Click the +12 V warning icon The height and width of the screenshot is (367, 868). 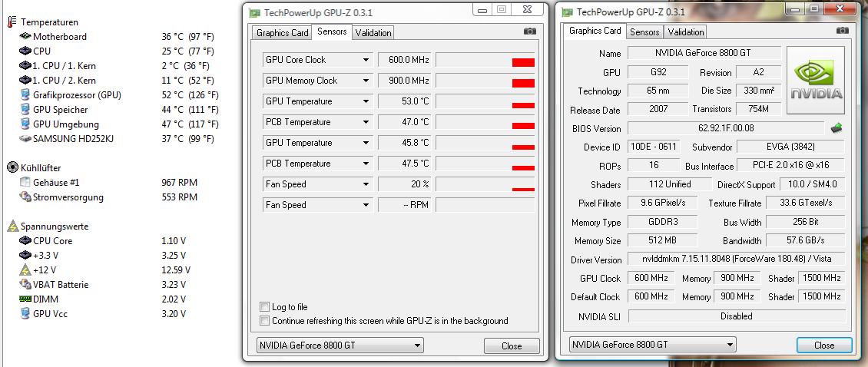(25, 269)
